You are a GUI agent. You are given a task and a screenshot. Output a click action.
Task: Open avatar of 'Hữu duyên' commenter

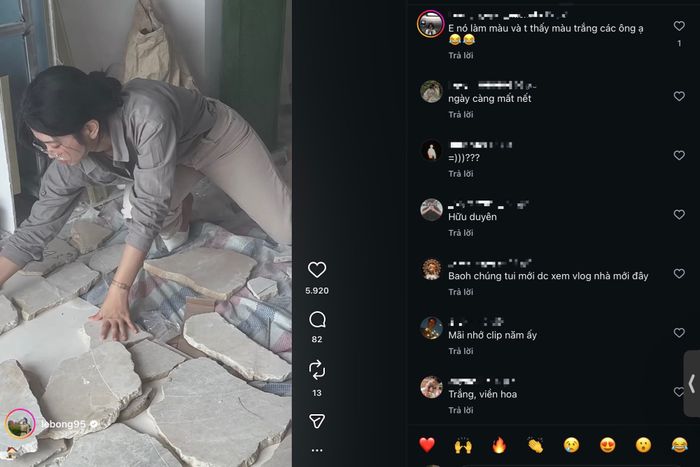pos(431,210)
